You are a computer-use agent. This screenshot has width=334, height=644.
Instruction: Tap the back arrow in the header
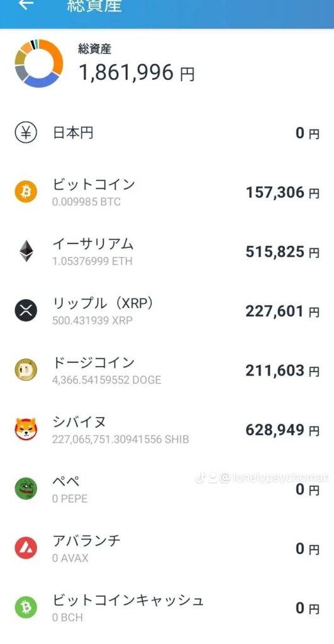click(26, 4)
